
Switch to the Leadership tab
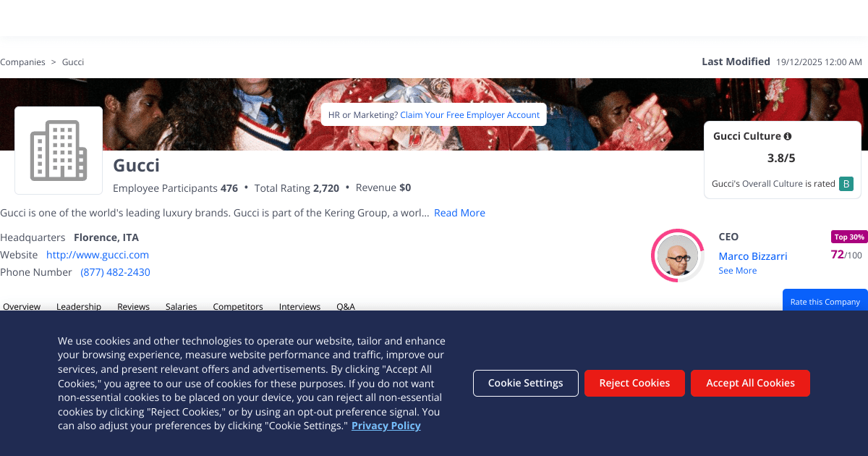tap(79, 306)
